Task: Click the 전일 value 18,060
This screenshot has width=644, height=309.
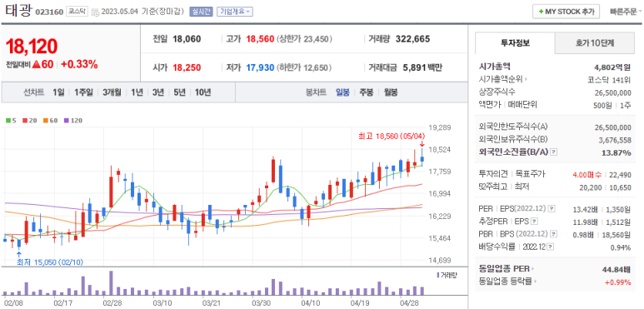Action: (187, 39)
